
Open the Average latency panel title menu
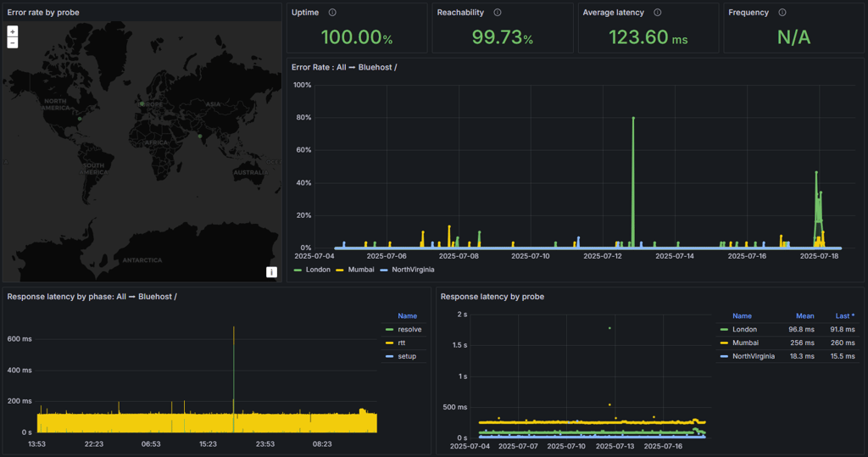click(614, 12)
